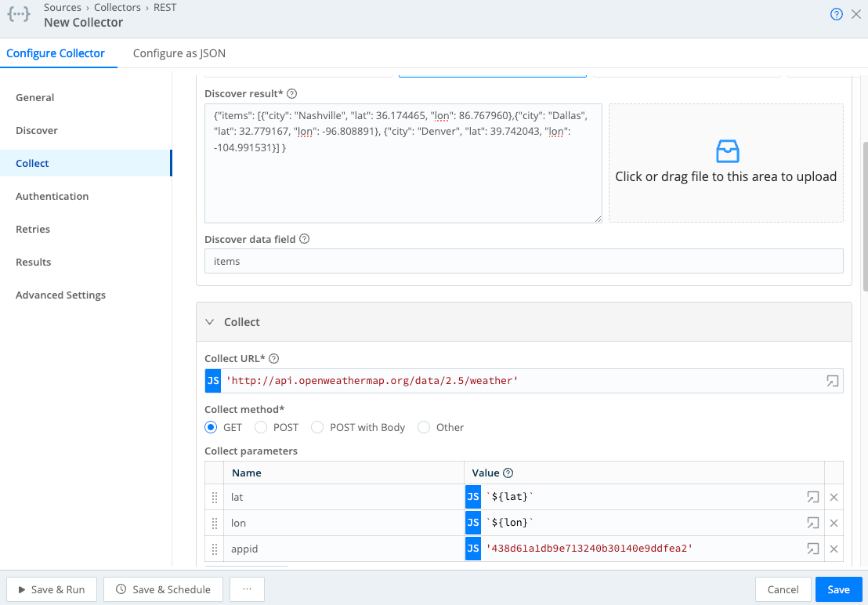This screenshot has height=605, width=868.
Task: Grab the drag handle beside the lat parameter
Action: 214,496
